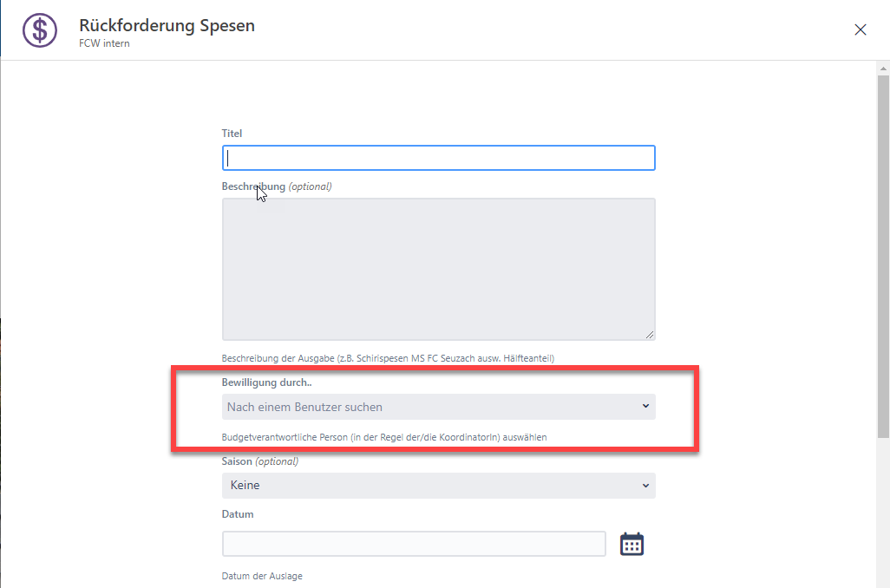Click the scrollbar up arrow
Screen dimensions: 890x588
pyautogui.click(x=883, y=68)
